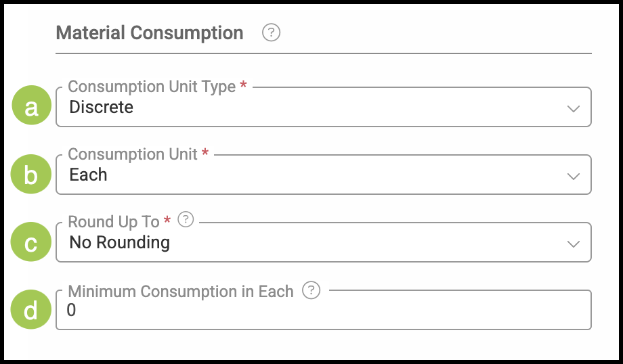Focus the Minimum Consumption in Each input
The height and width of the screenshot is (364, 623).
tap(324, 311)
